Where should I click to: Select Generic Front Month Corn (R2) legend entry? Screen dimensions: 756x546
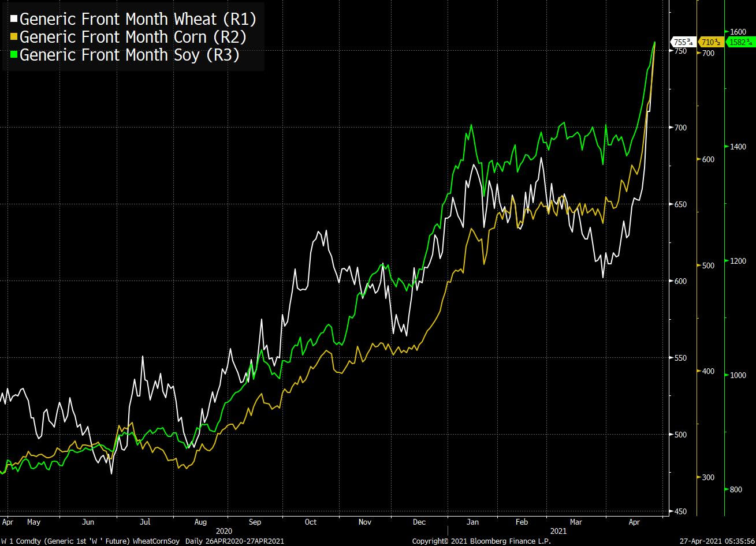point(129,37)
